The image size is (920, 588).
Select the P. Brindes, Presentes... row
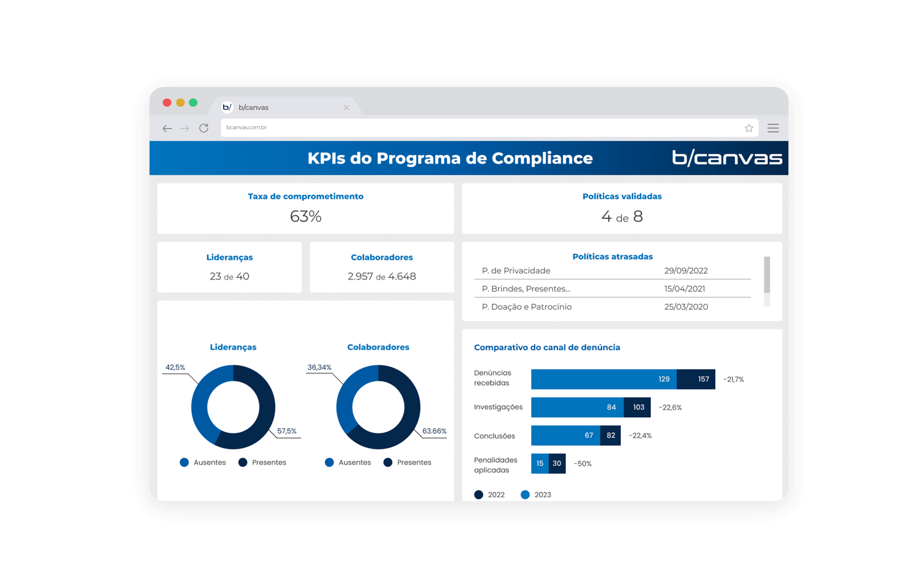(x=612, y=288)
